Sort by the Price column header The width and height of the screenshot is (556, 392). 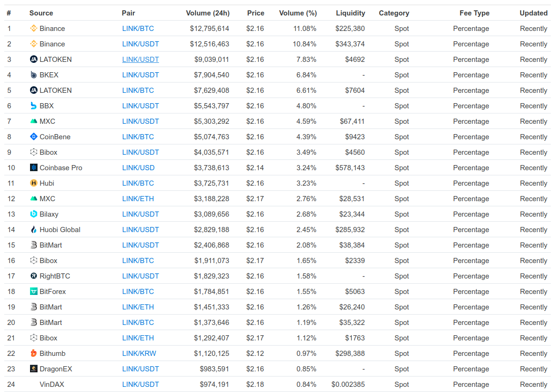[256, 13]
